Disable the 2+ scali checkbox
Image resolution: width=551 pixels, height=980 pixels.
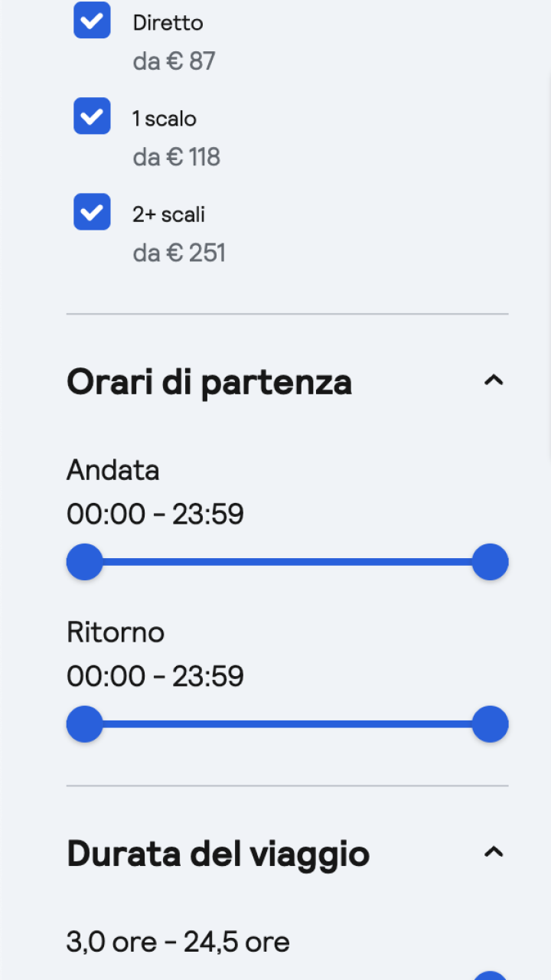[x=92, y=212]
